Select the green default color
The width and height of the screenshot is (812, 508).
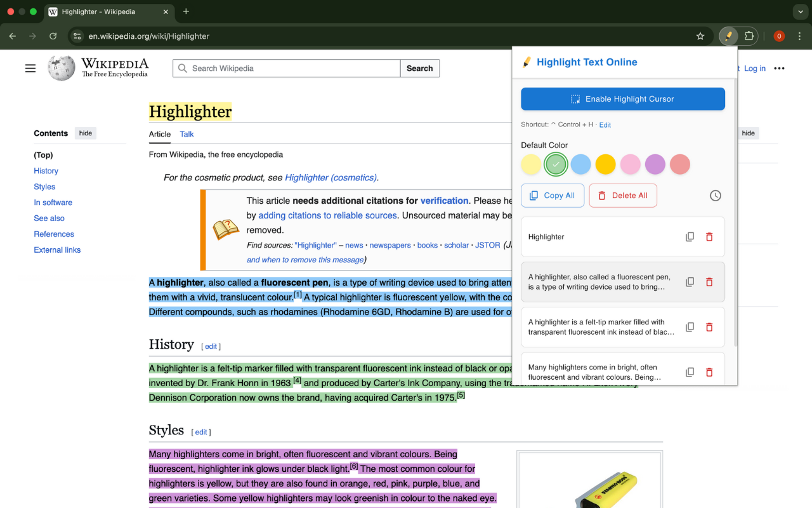(556, 164)
